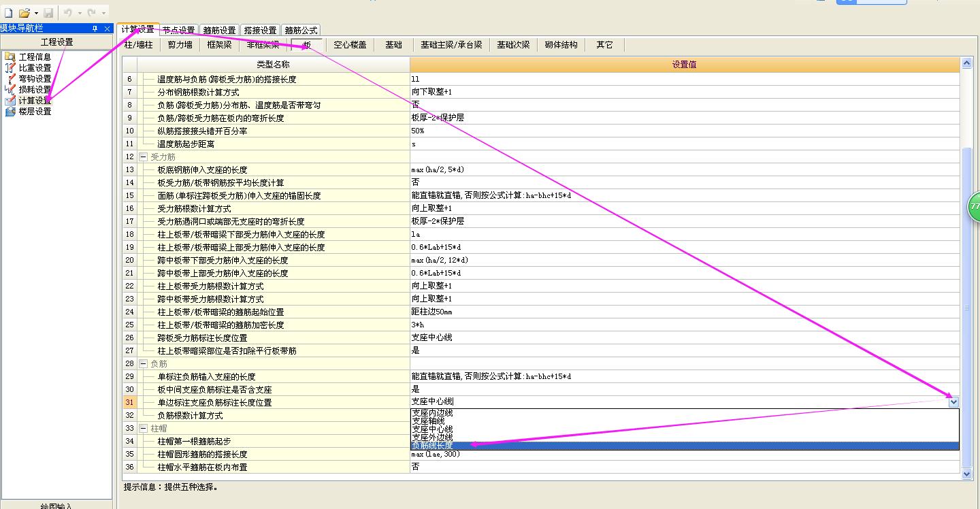The width and height of the screenshot is (980, 509).
Task: Select the 其它 sub-tab
Action: (x=604, y=45)
